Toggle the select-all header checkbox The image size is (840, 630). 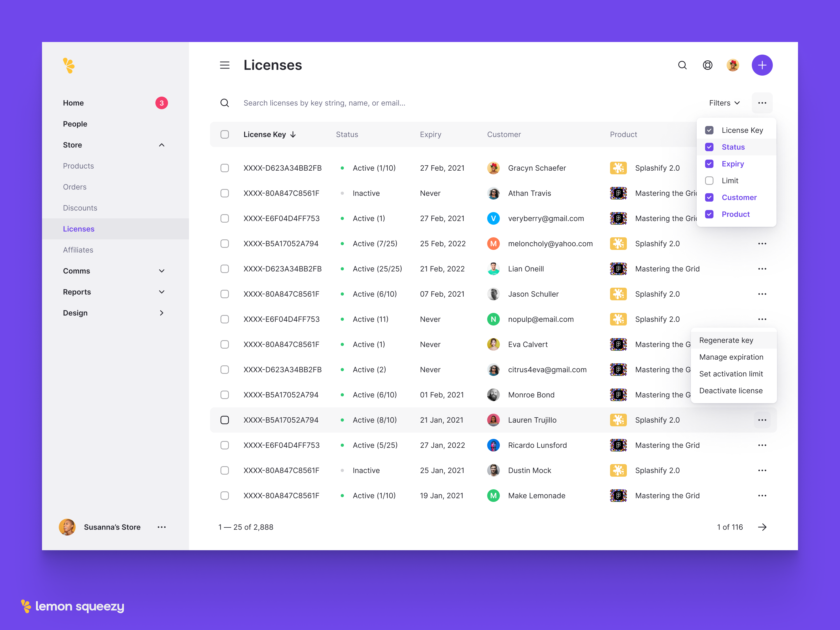pos(224,134)
